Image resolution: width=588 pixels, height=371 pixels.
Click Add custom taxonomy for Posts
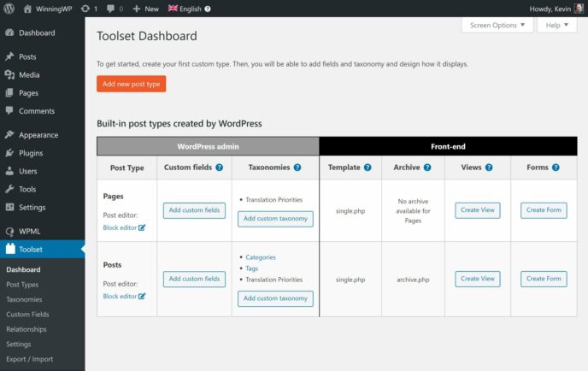point(274,298)
